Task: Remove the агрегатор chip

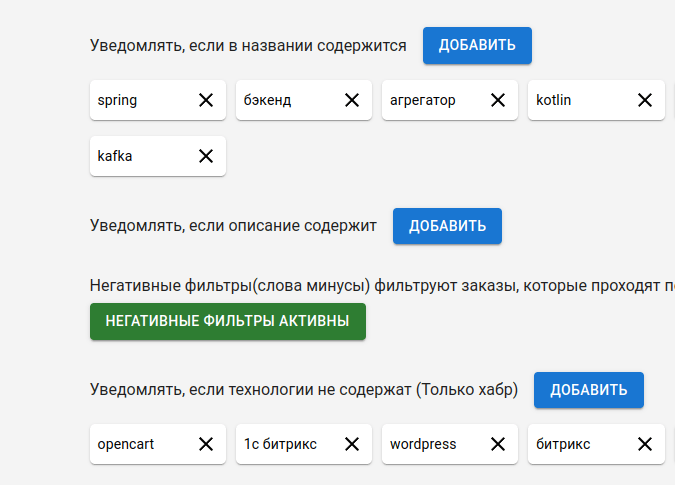Action: pos(498,100)
